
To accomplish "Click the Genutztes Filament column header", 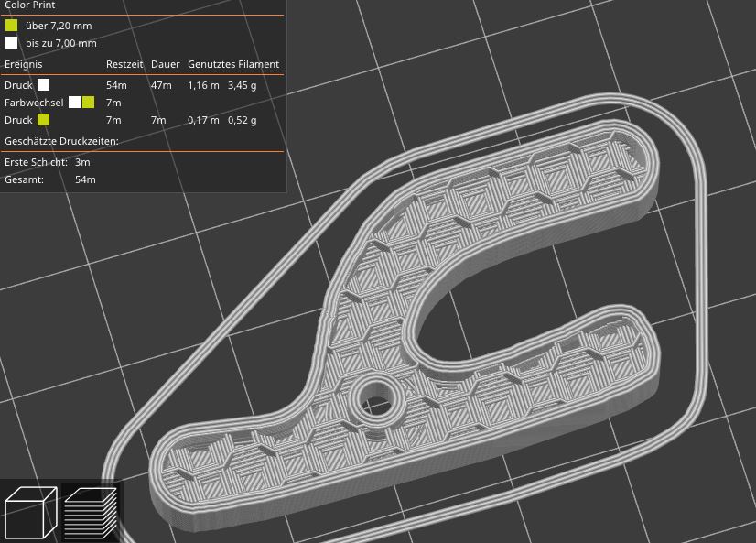I will [233, 64].
